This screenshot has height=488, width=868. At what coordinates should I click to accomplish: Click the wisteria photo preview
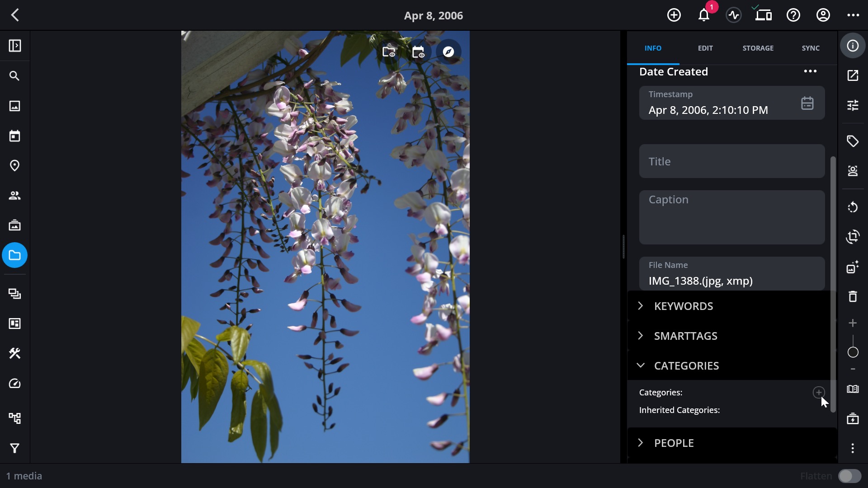[x=325, y=247]
